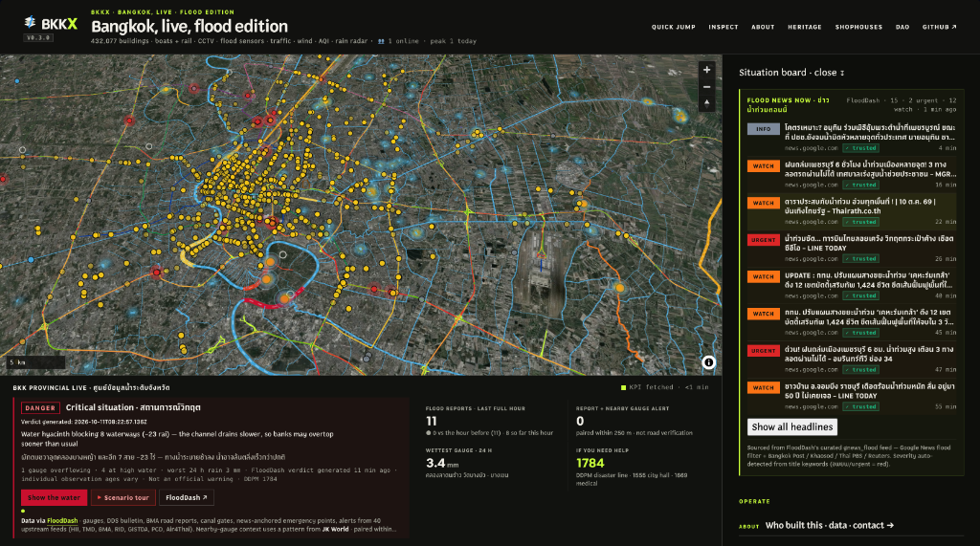The width and height of the screenshot is (980, 546).
Task: Click the OPERATE section label
Action: pyautogui.click(x=754, y=502)
